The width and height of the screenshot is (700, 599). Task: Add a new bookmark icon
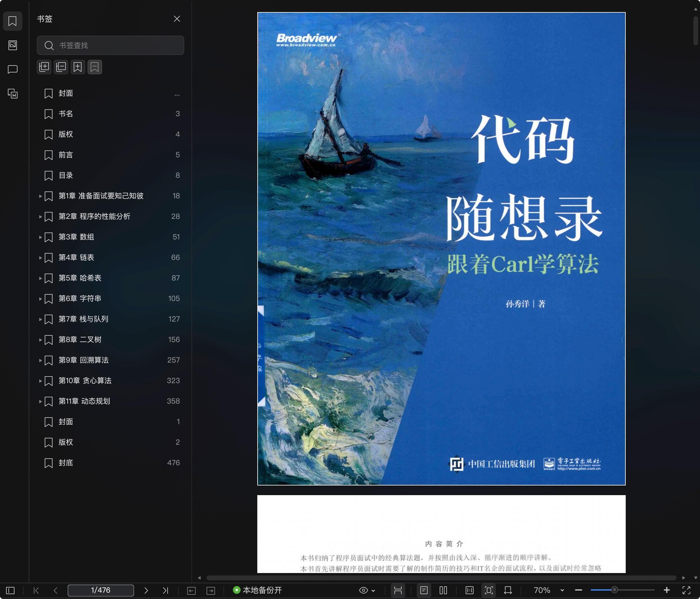(x=78, y=67)
